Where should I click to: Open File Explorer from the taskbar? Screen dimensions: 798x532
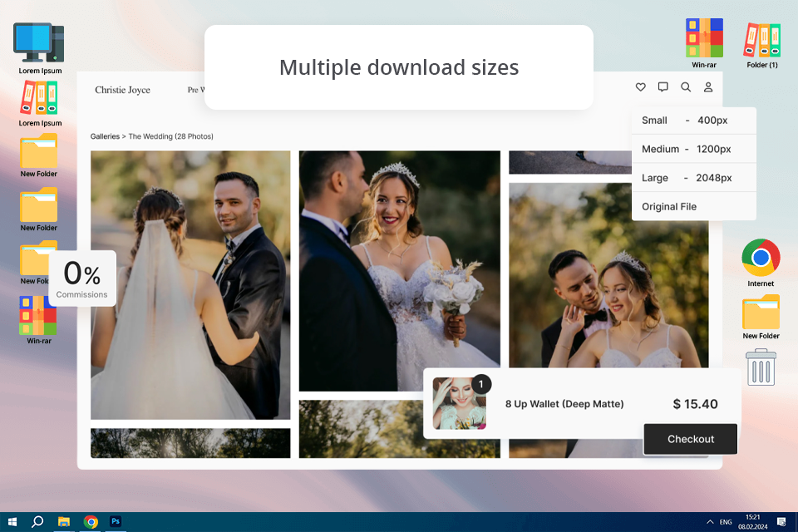[64, 522]
